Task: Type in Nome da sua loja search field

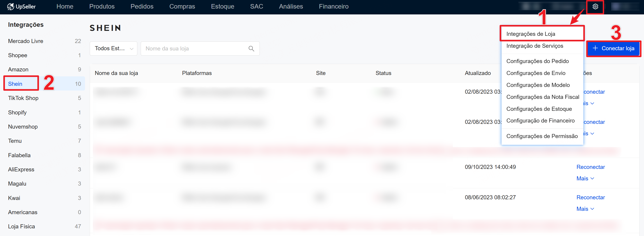Action: [195, 48]
